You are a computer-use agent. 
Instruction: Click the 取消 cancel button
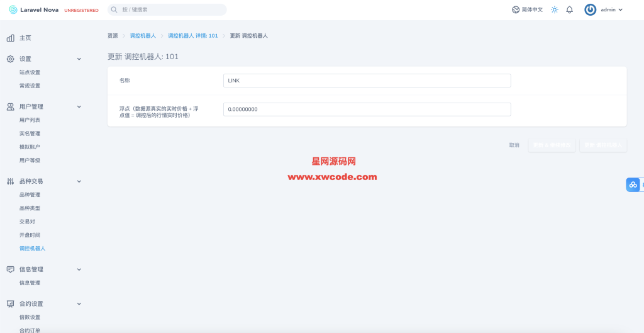(514, 145)
